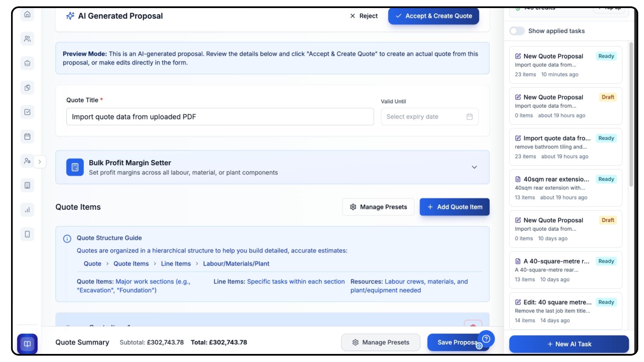Expand the sidebar with the chevron arrow
This screenshot has height=362, width=644.
[x=40, y=162]
